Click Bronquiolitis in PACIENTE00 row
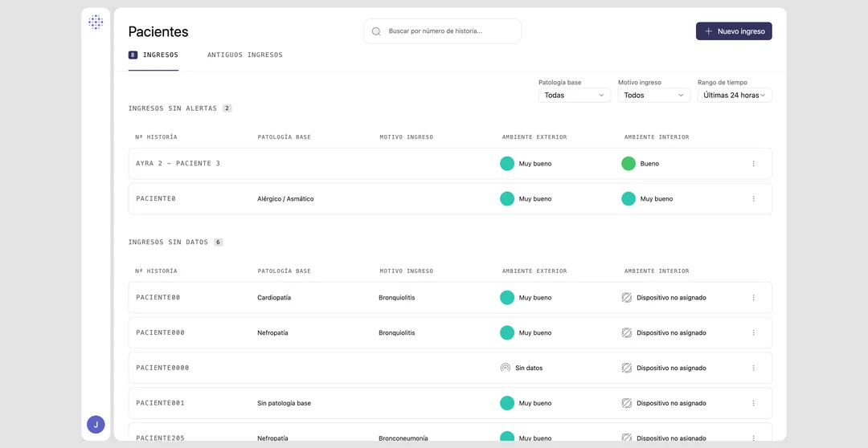The image size is (868, 448). click(397, 298)
